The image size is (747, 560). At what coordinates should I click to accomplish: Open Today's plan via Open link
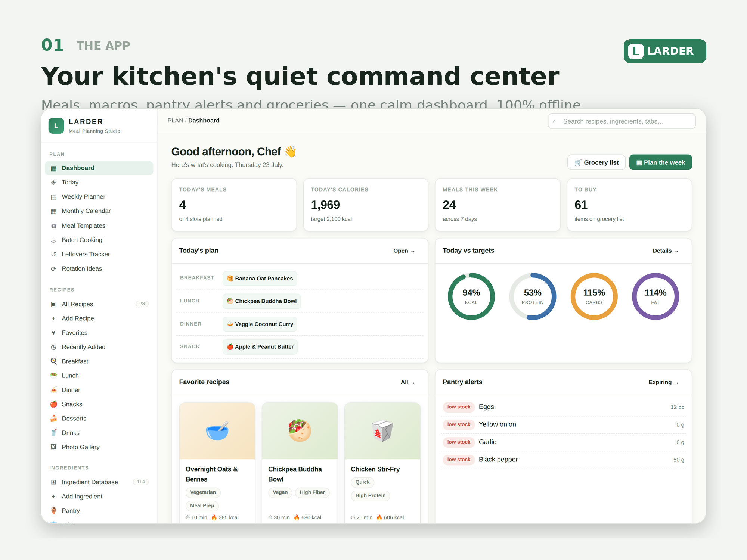pos(404,251)
